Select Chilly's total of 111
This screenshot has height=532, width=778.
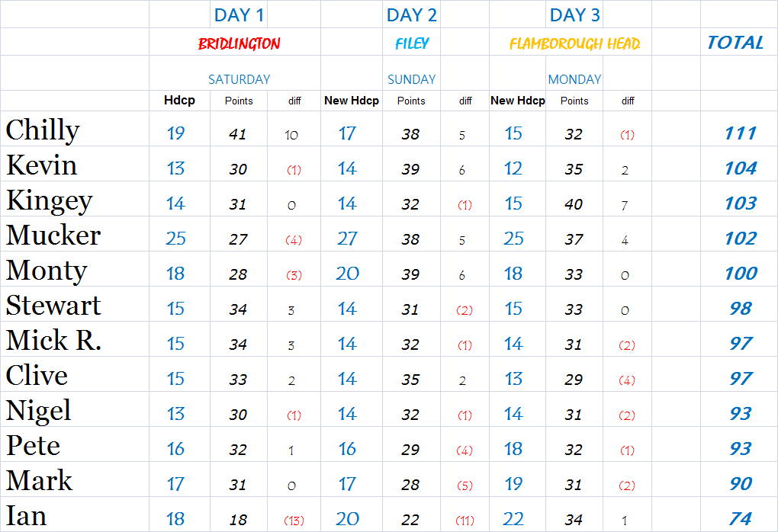coord(741,133)
